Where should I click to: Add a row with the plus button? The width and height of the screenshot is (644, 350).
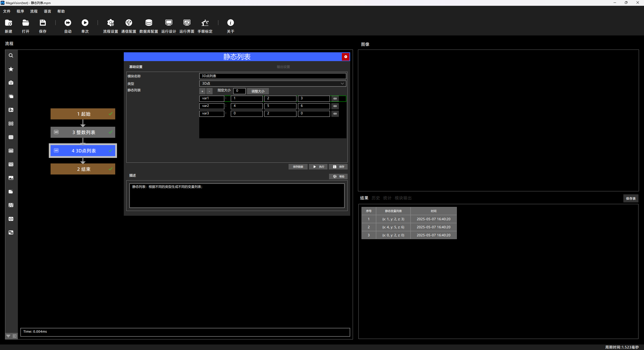(x=202, y=91)
